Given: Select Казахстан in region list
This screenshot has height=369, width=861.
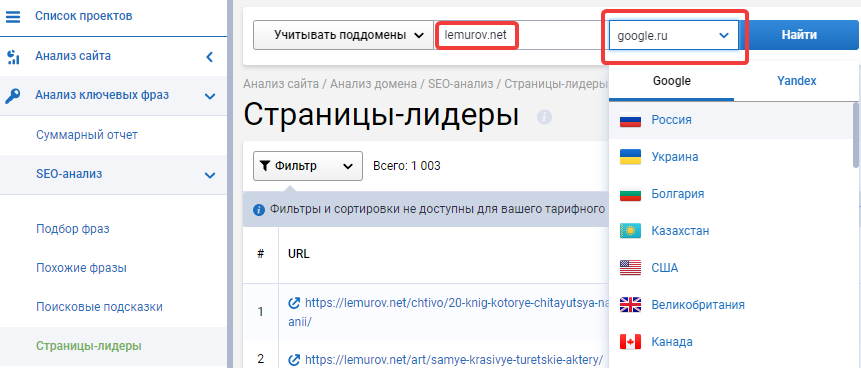Looking at the screenshot, I should pyautogui.click(x=680, y=231).
